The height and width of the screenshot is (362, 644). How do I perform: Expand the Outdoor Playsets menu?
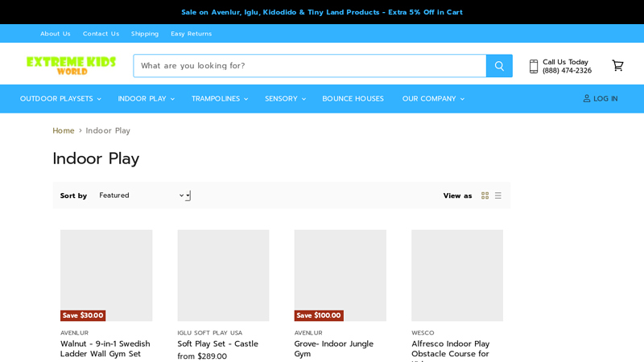(x=60, y=99)
